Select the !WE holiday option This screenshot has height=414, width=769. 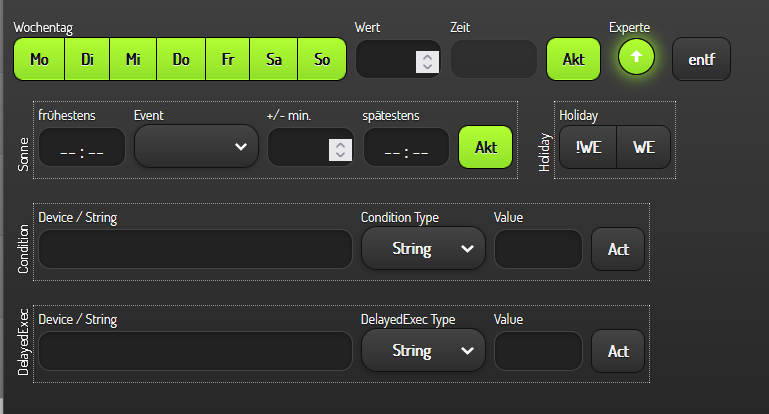(x=588, y=147)
